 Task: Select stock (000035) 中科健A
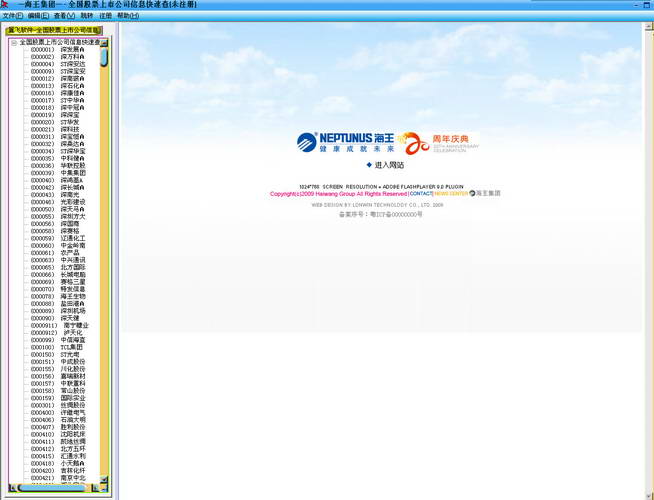[x=58, y=158]
